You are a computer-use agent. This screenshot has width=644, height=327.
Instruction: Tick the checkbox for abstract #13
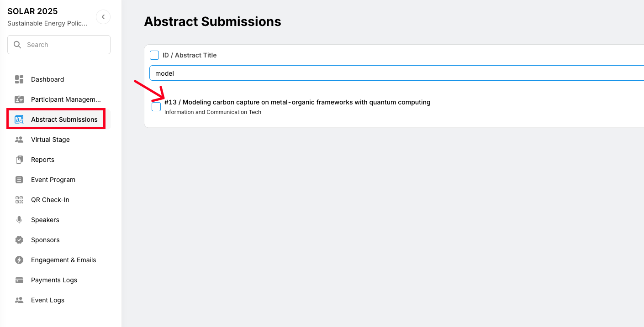pos(156,107)
